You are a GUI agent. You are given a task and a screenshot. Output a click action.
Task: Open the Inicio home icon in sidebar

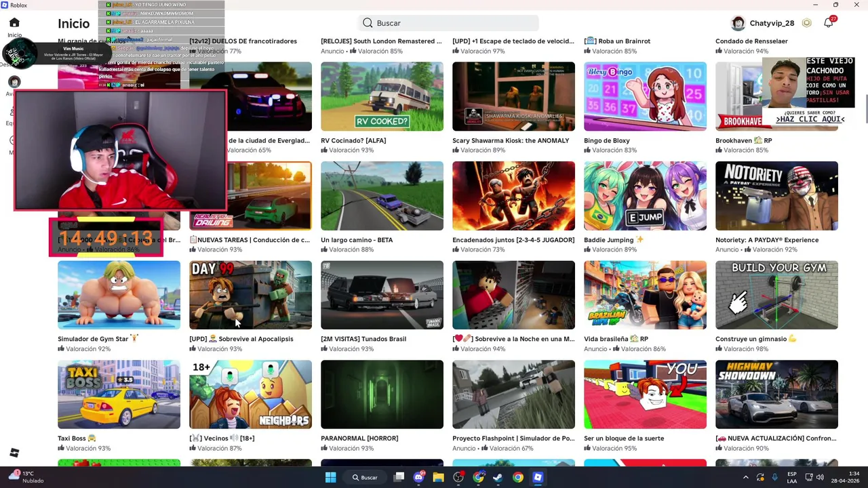(x=14, y=22)
